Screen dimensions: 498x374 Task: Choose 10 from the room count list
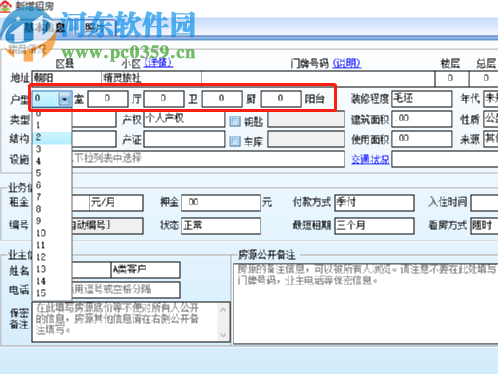52,233
